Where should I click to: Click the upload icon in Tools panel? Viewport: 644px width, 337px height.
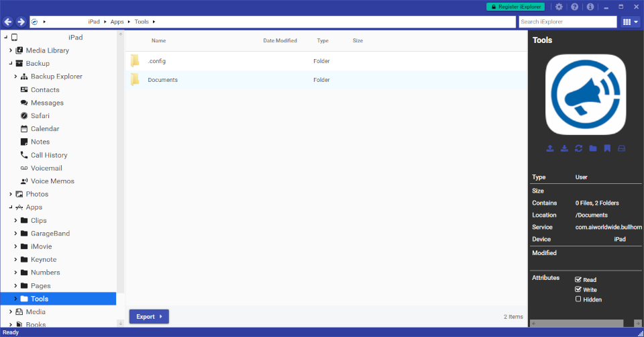coord(550,148)
